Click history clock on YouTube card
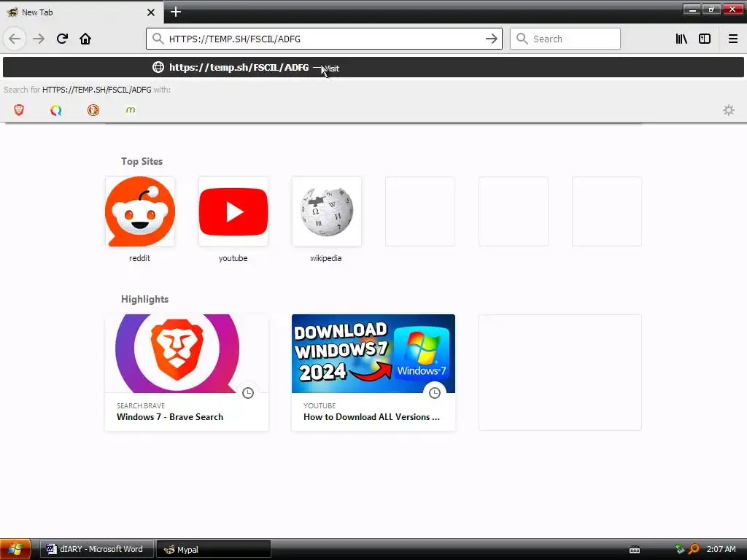The height and width of the screenshot is (560, 747). 435,393
